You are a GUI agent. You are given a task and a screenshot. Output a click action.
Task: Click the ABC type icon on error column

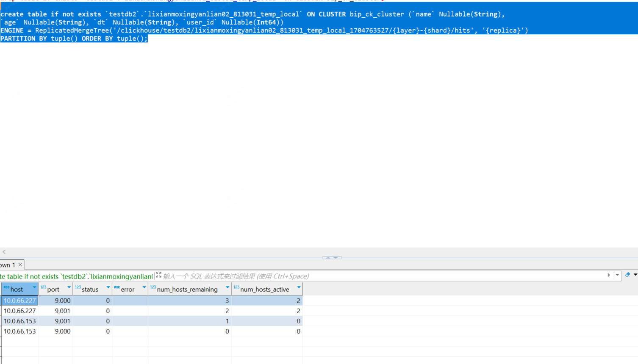point(117,287)
